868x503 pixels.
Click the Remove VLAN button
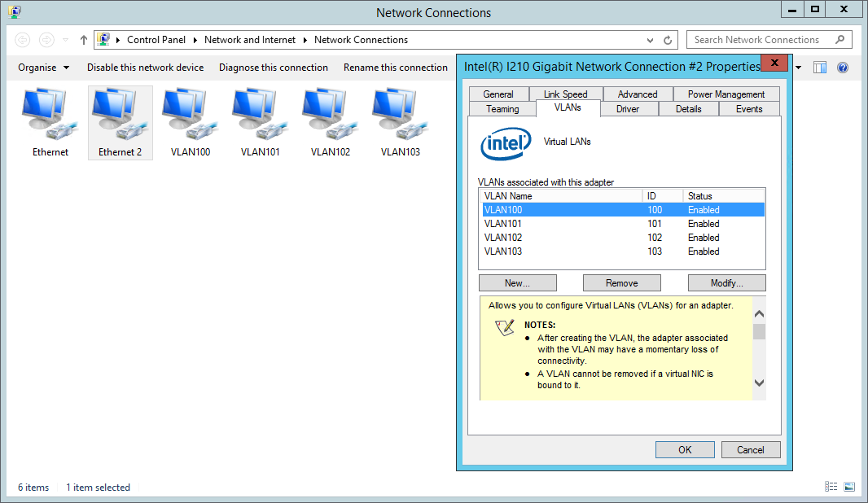(621, 282)
